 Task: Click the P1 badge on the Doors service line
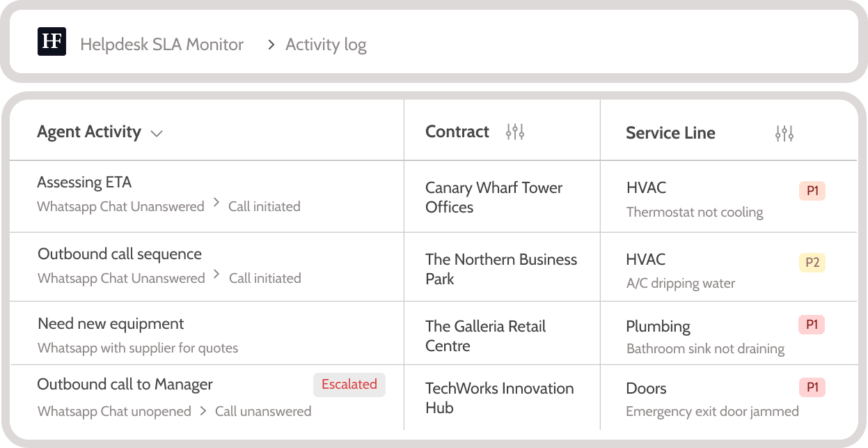812,387
